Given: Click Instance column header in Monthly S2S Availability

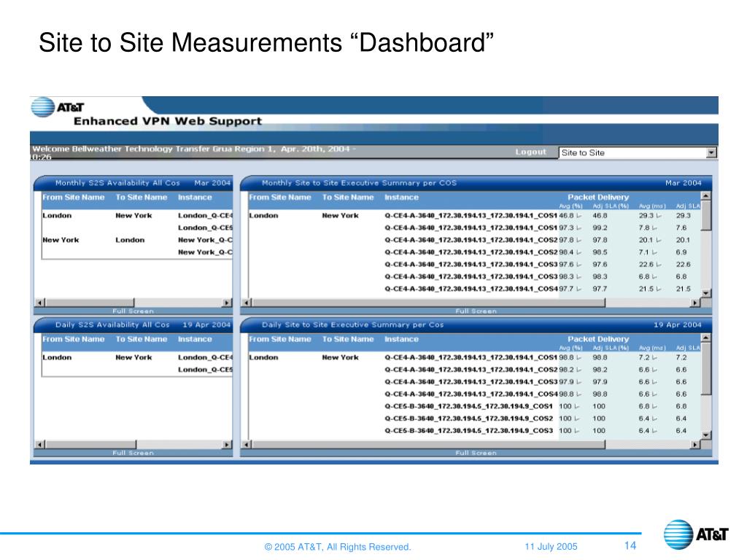Looking at the screenshot, I should (x=195, y=197).
